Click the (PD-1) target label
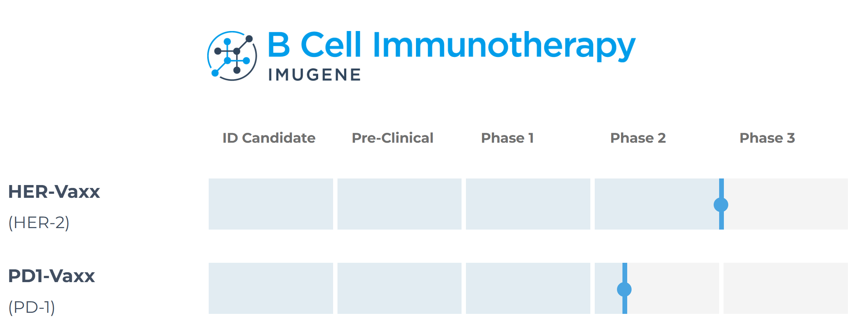 click(x=32, y=307)
